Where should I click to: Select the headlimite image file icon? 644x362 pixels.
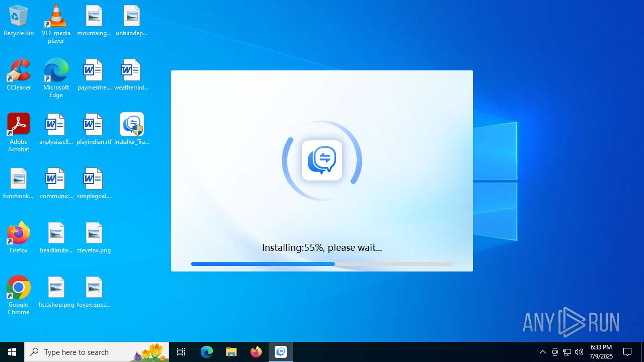coord(56,238)
